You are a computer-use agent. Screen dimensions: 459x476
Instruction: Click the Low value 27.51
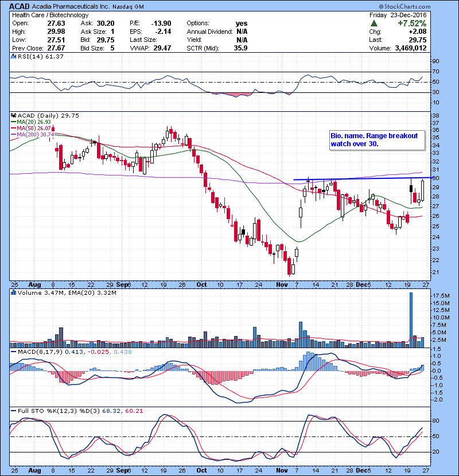pos(56,40)
